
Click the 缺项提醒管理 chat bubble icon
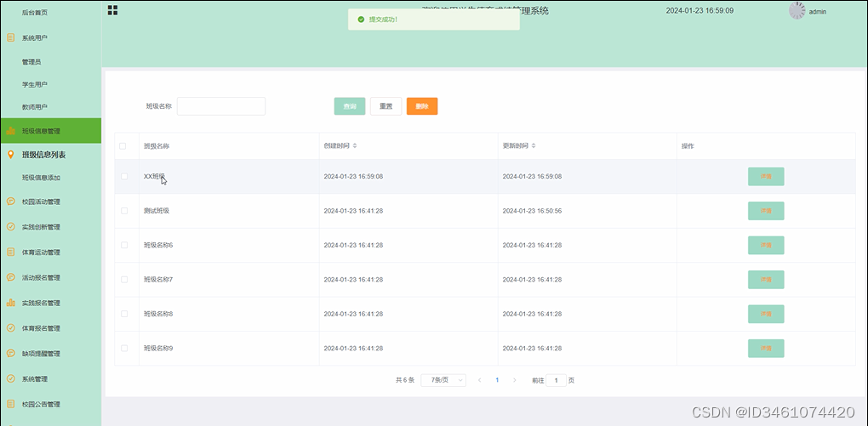10,353
